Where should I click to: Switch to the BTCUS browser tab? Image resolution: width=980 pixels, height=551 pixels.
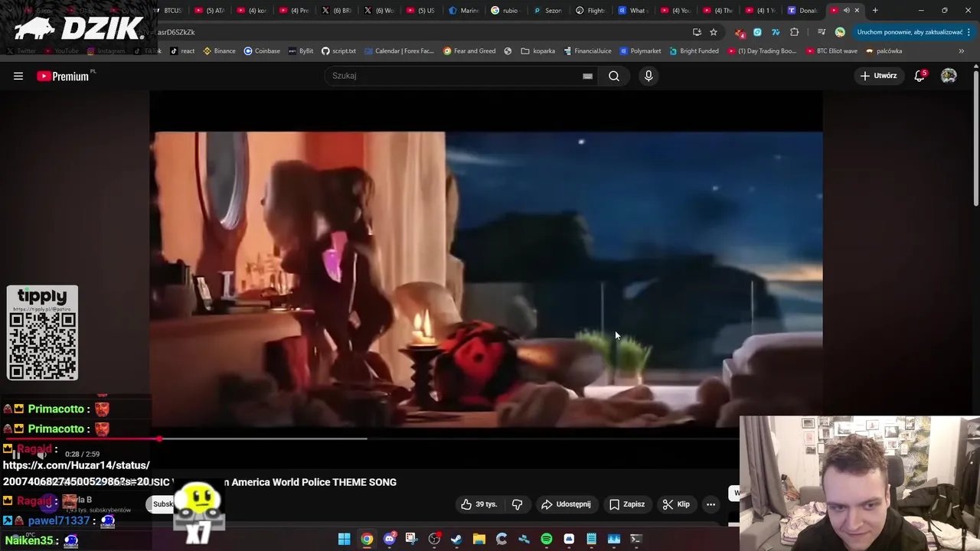(x=168, y=11)
